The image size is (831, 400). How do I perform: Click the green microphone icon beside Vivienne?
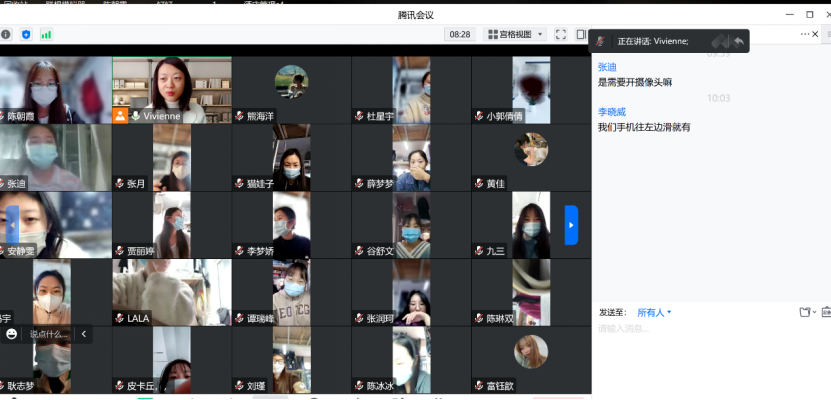tap(136, 116)
